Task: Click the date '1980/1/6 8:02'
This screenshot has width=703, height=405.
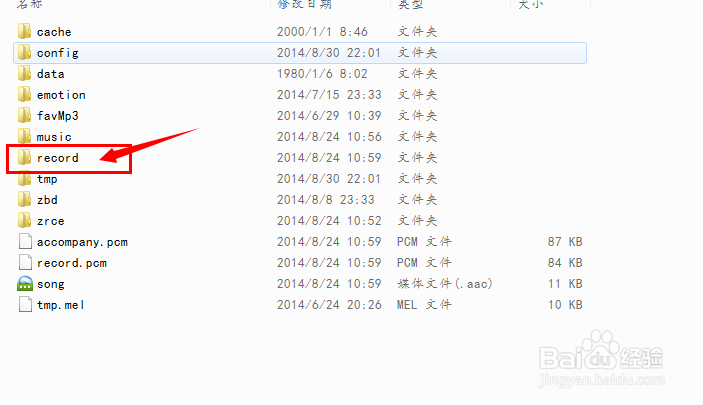Action: pyautogui.click(x=322, y=74)
